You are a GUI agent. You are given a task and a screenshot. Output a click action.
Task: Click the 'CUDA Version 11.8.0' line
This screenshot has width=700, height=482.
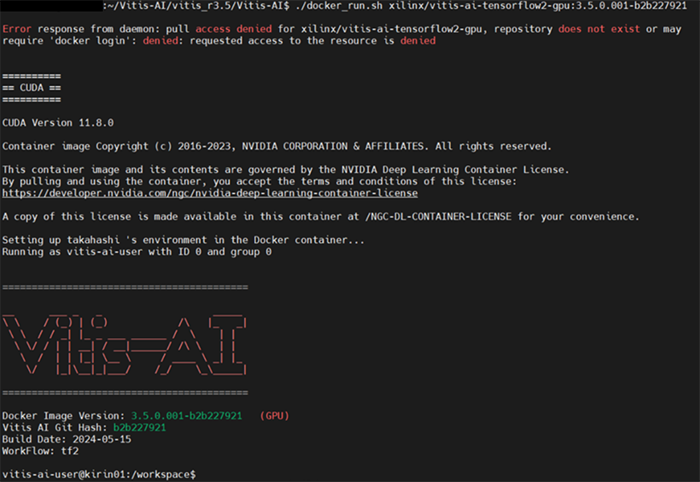[58, 123]
